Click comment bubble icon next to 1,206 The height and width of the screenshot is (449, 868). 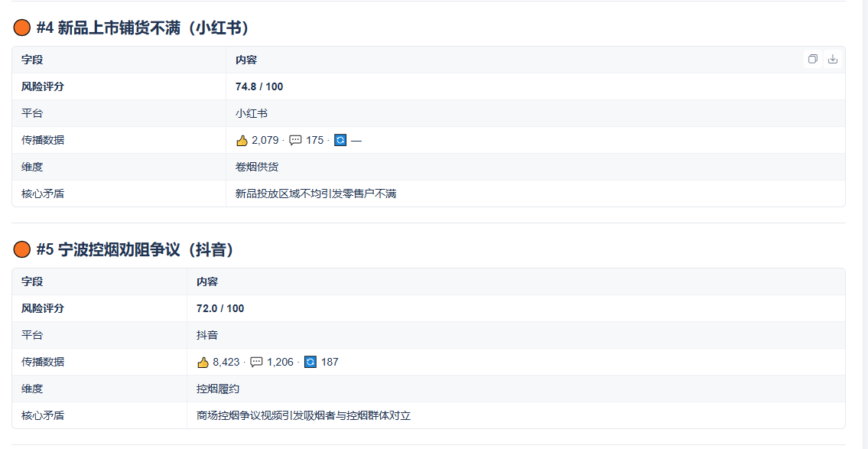coord(256,363)
